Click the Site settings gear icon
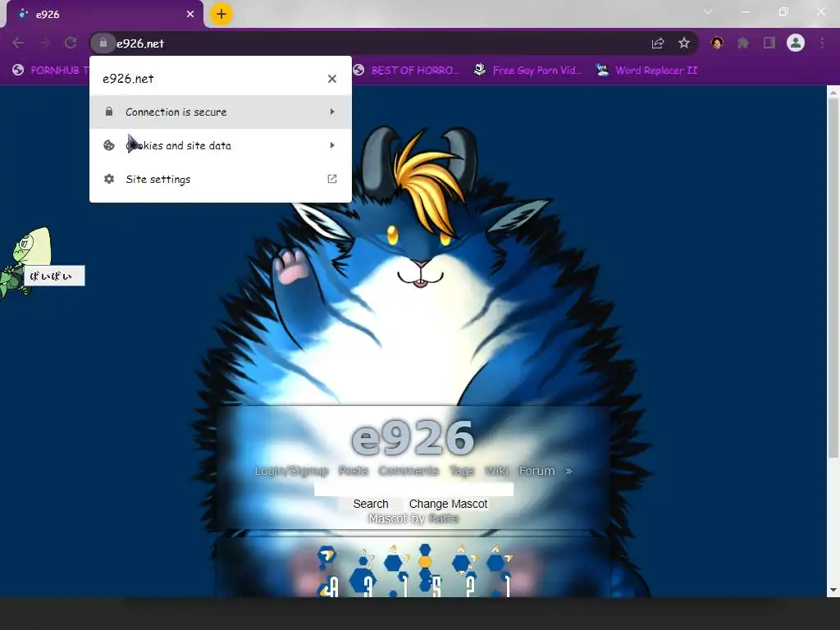 tap(109, 179)
